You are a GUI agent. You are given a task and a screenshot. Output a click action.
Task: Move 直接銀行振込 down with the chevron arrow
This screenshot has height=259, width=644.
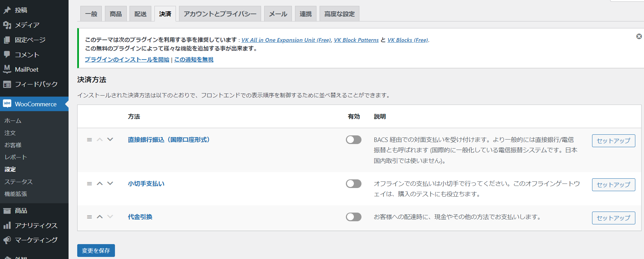110,140
